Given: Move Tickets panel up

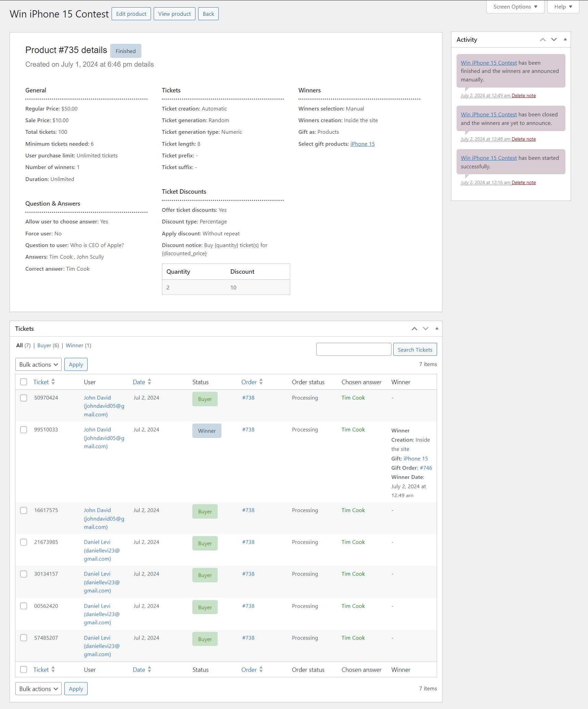Looking at the screenshot, I should pos(414,328).
